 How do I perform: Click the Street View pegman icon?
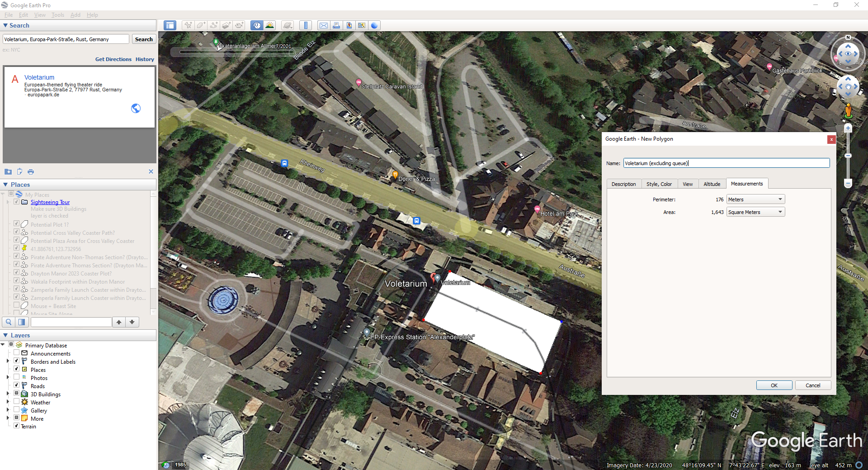(848, 110)
